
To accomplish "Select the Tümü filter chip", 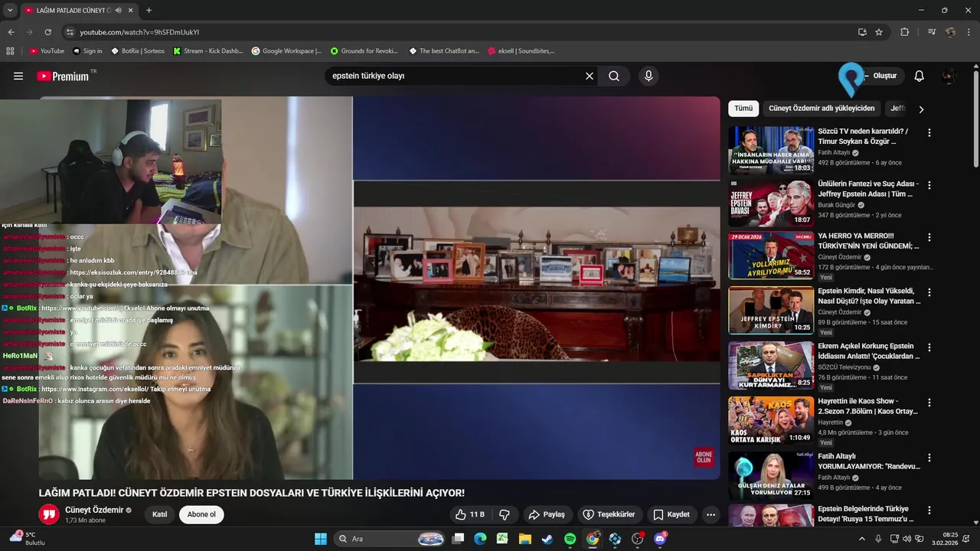I will click(x=743, y=109).
